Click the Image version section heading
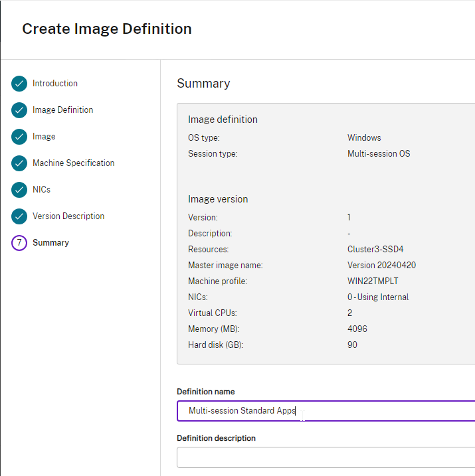Viewport: 475px width, 476px height. tap(218, 199)
